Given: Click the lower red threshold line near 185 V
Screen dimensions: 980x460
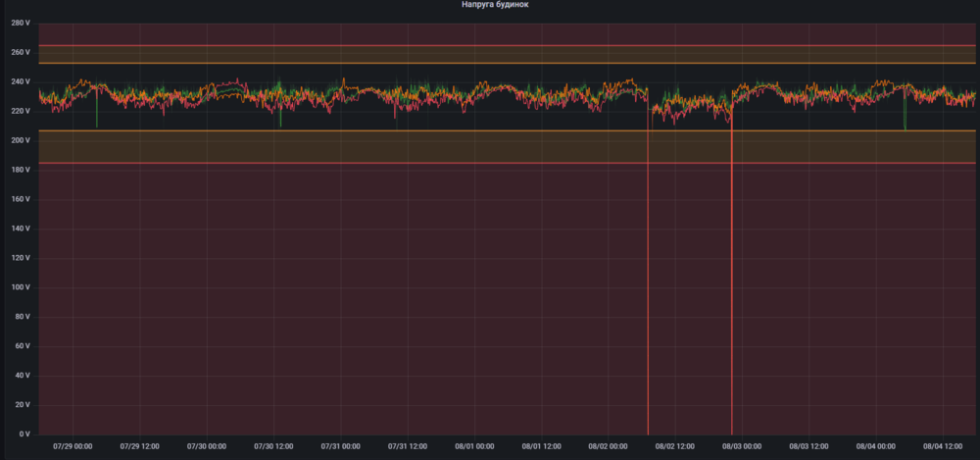Looking at the screenshot, I should coord(490,163).
